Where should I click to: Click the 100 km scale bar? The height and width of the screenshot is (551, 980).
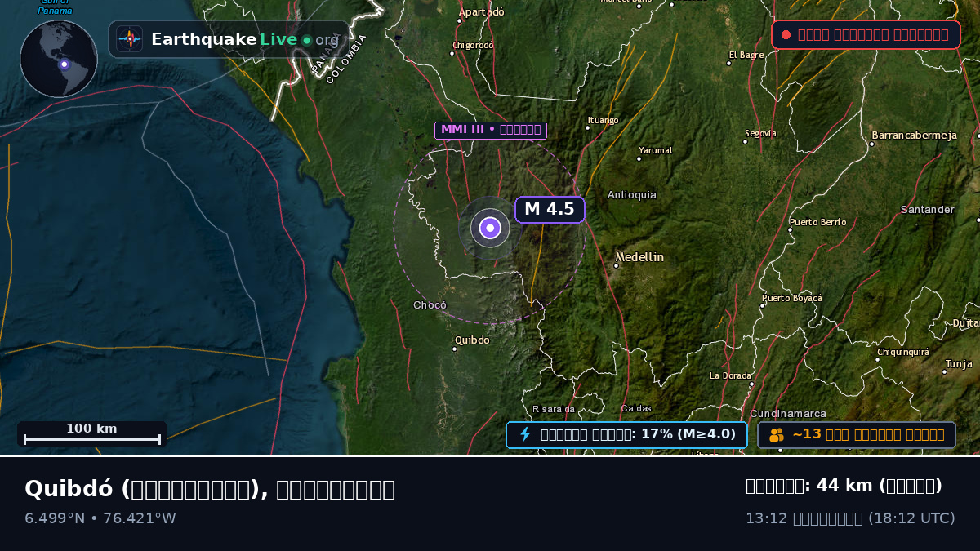click(91, 434)
